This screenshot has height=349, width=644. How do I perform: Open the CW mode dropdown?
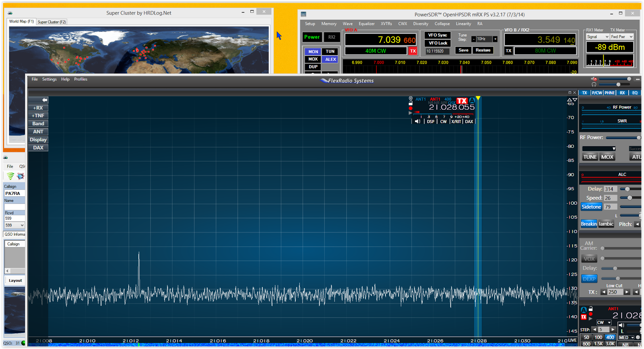pyautogui.click(x=604, y=322)
